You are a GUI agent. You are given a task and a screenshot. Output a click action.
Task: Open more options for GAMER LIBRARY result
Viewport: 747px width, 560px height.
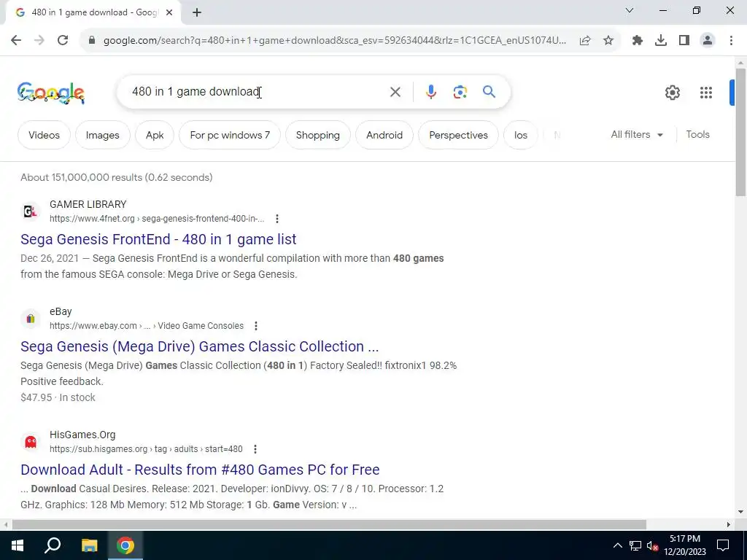pyautogui.click(x=276, y=219)
